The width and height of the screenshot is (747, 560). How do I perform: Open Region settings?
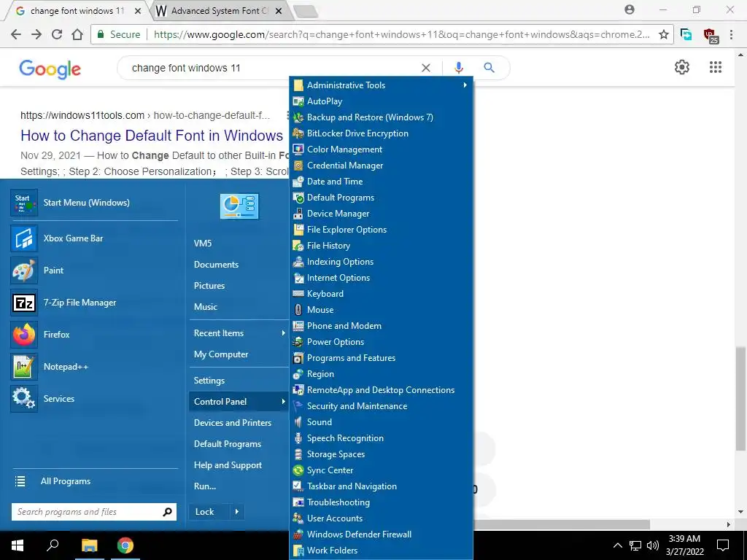click(381, 374)
